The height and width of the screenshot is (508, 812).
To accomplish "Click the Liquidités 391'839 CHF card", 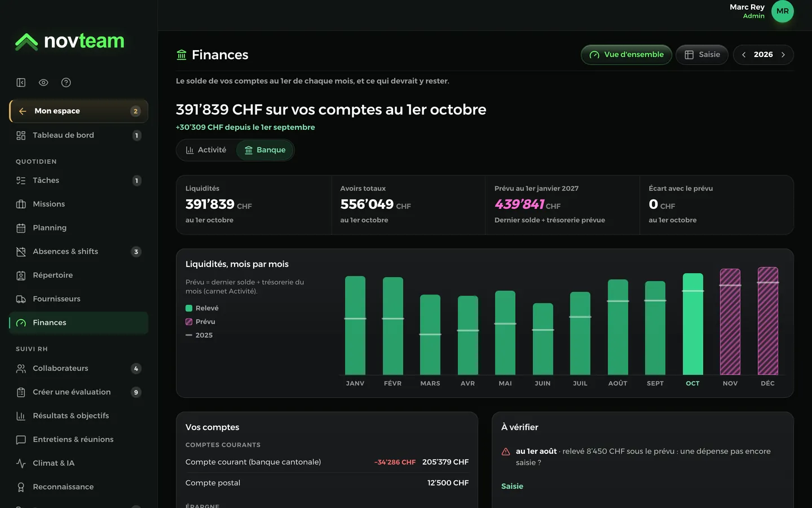I will [254, 205].
